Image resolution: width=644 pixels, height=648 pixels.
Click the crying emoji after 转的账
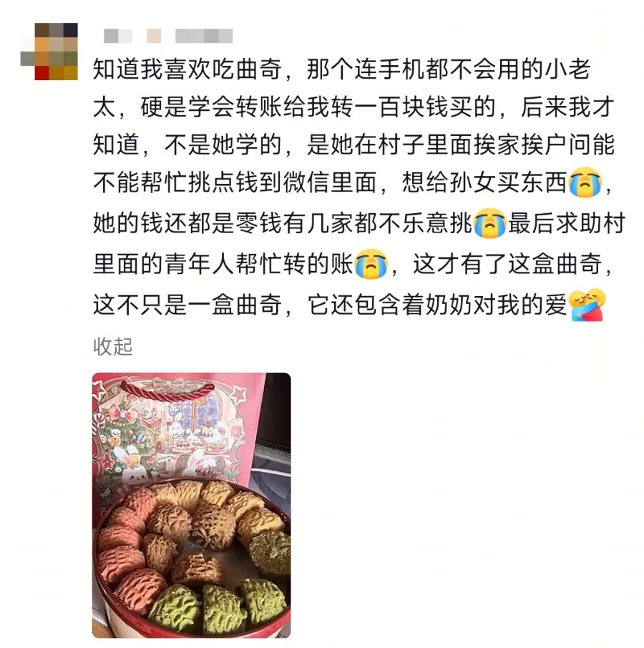pyautogui.click(x=371, y=264)
